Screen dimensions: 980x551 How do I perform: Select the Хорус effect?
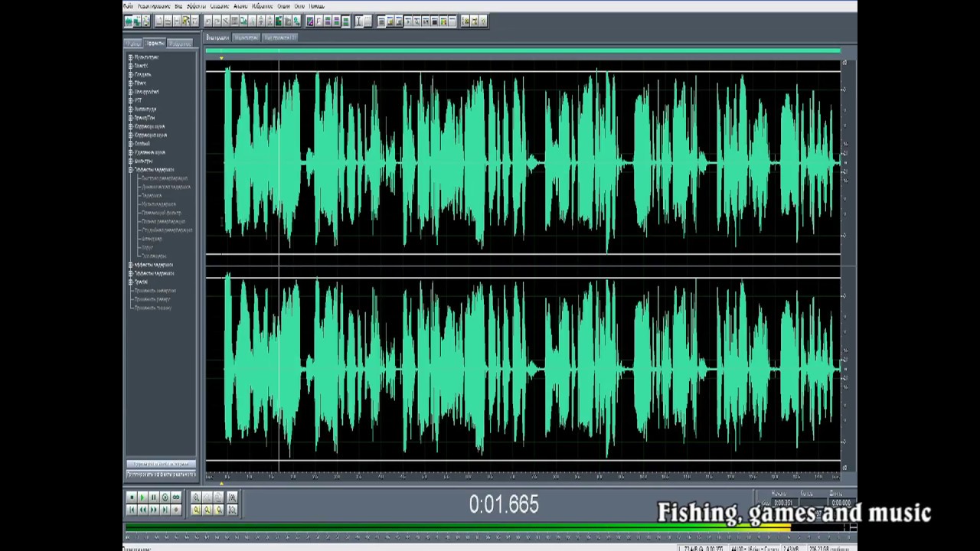148,247
